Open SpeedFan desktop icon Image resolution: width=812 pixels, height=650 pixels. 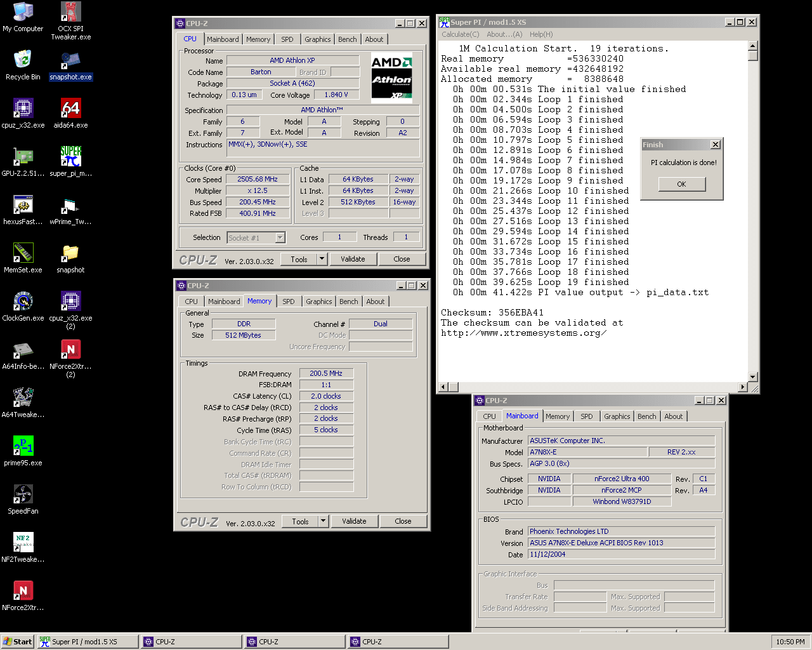(x=23, y=500)
